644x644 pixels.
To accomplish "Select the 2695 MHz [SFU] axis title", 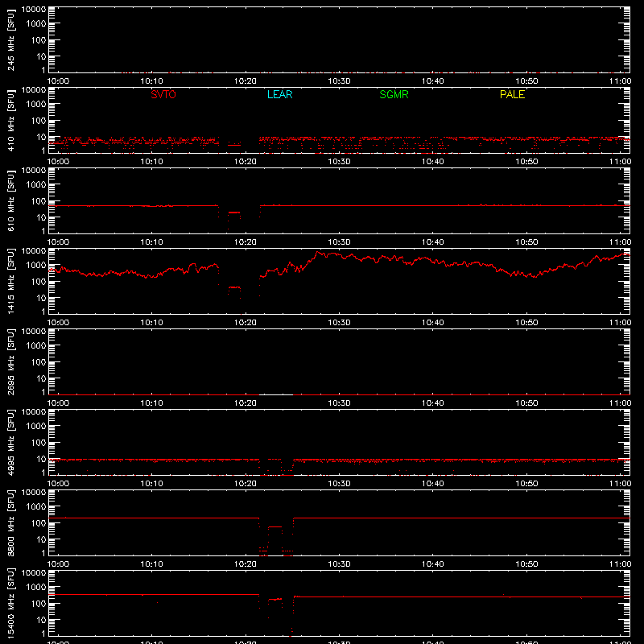I will pyautogui.click(x=10, y=361).
